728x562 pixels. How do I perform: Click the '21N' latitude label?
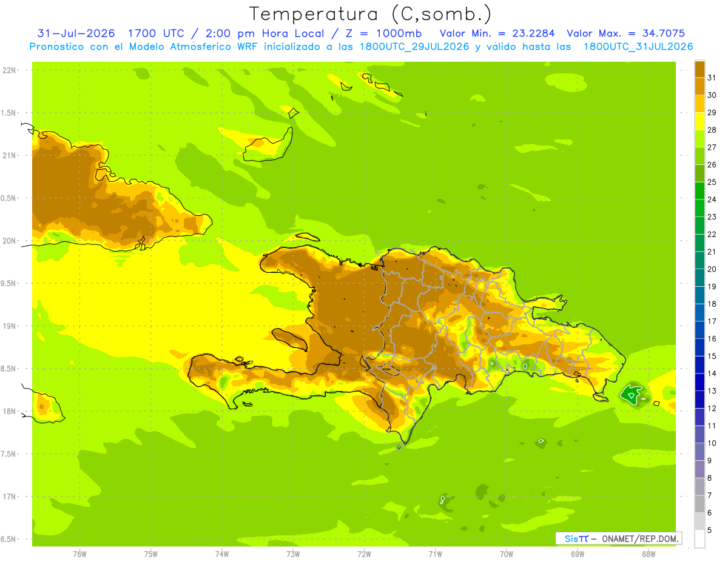[9, 156]
